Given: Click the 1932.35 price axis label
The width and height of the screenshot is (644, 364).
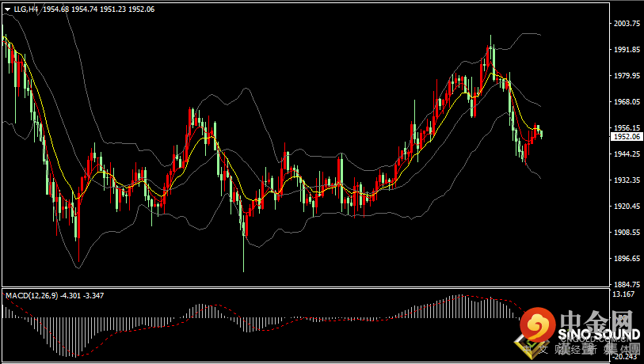Looking at the screenshot, I should (627, 180).
